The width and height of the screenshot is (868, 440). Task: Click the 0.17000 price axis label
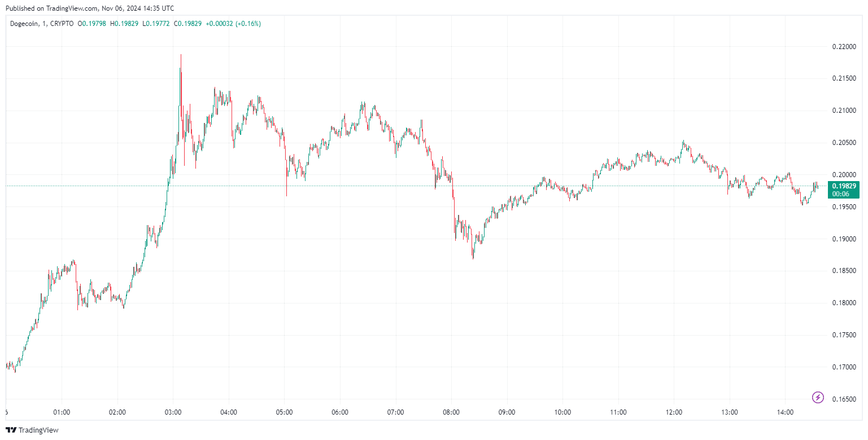click(844, 368)
